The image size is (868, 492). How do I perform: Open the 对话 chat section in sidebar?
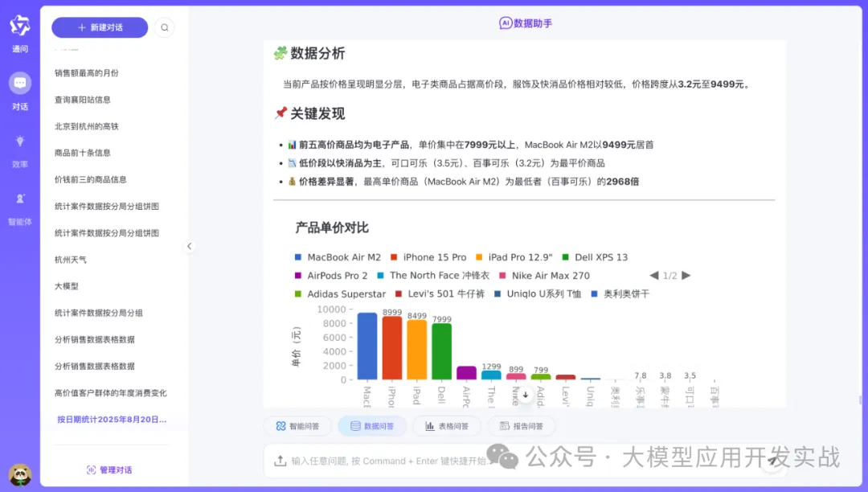click(x=19, y=89)
